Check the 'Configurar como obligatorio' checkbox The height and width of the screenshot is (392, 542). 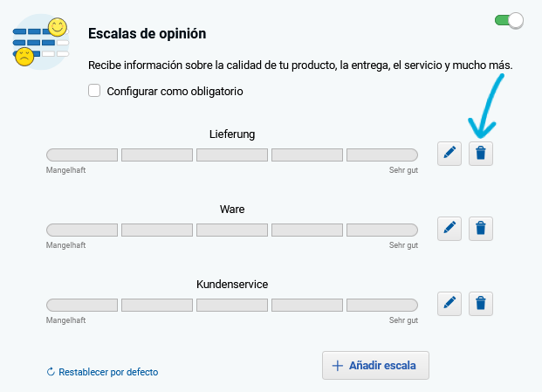click(x=95, y=90)
